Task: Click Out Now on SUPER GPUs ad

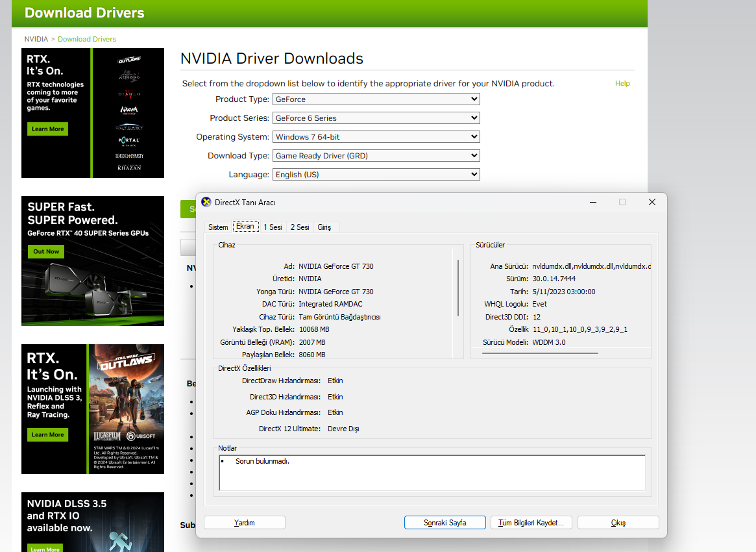Action: [46, 251]
